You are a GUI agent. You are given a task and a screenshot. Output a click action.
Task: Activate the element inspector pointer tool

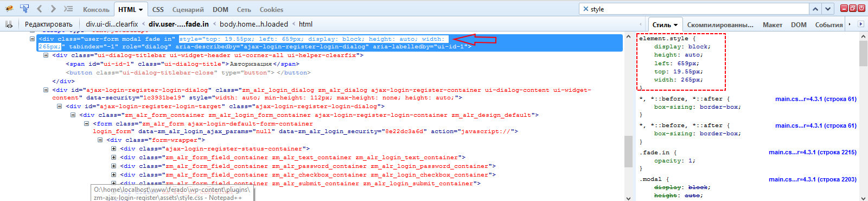click(24, 9)
